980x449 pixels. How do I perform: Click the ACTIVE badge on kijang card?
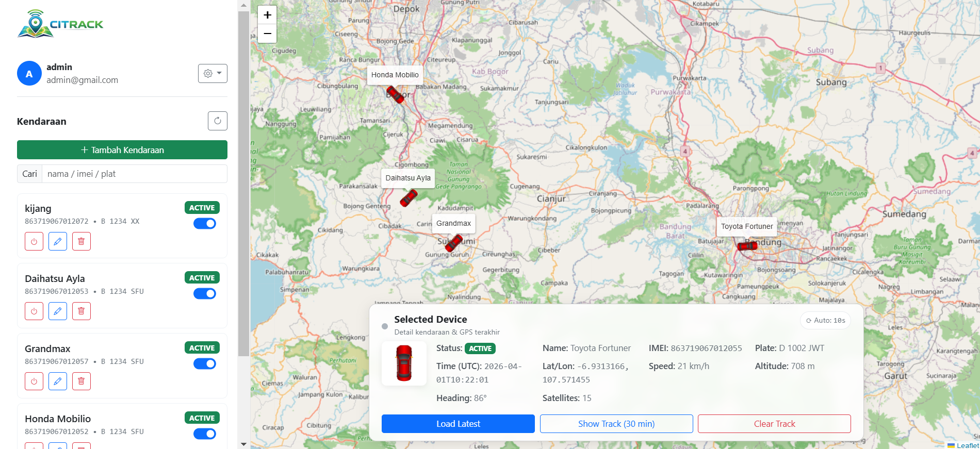point(202,208)
